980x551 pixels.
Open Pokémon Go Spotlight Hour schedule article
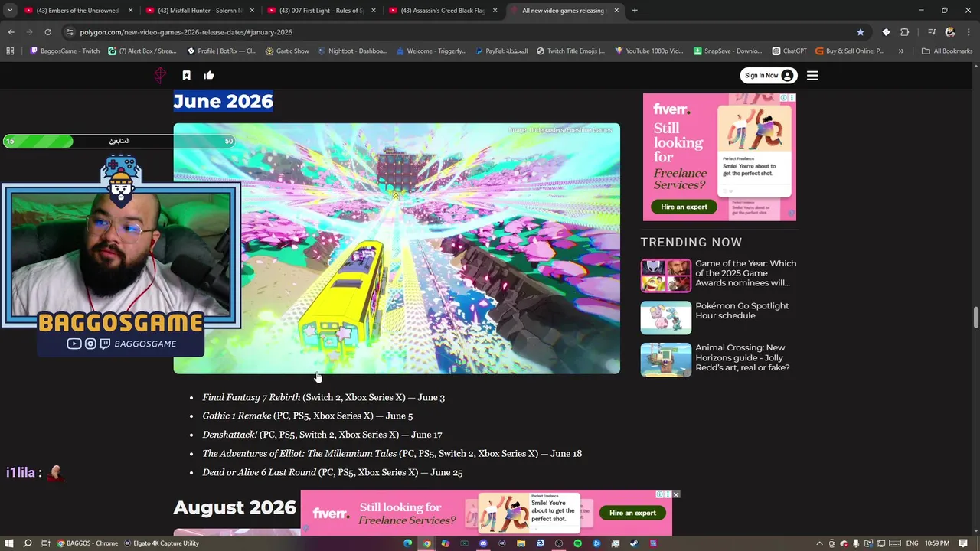pyautogui.click(x=742, y=311)
